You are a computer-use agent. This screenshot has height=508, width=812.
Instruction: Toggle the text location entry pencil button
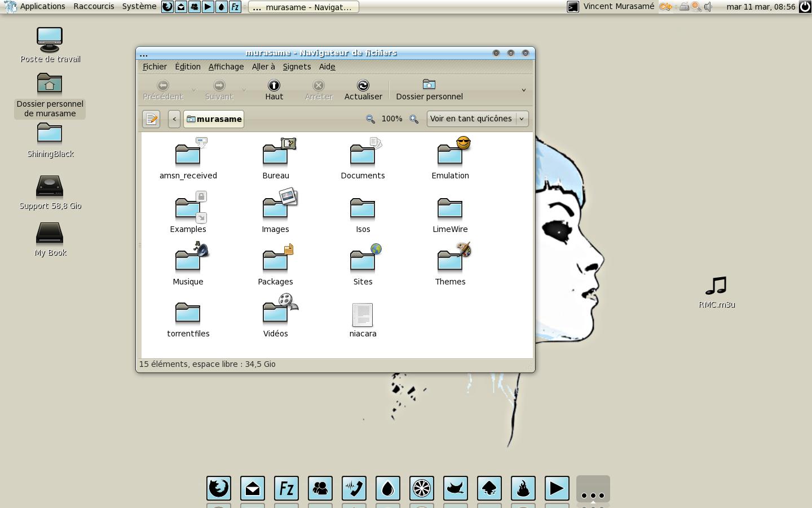point(151,119)
